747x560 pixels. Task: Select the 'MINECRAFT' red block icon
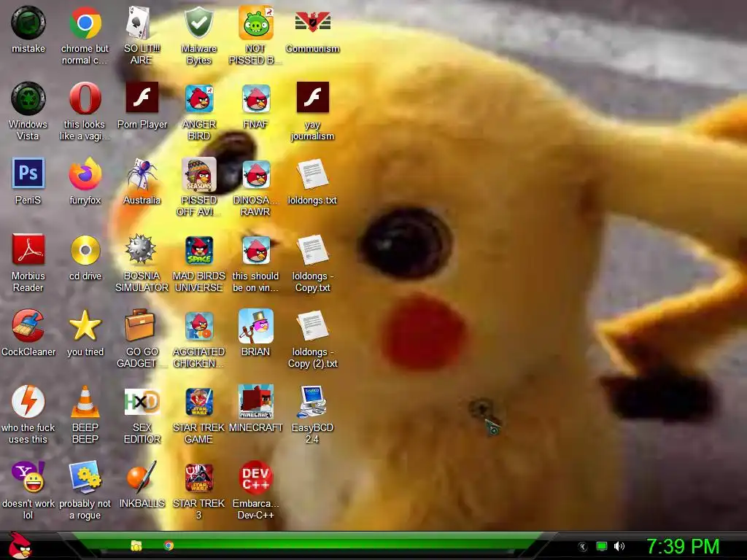click(255, 402)
